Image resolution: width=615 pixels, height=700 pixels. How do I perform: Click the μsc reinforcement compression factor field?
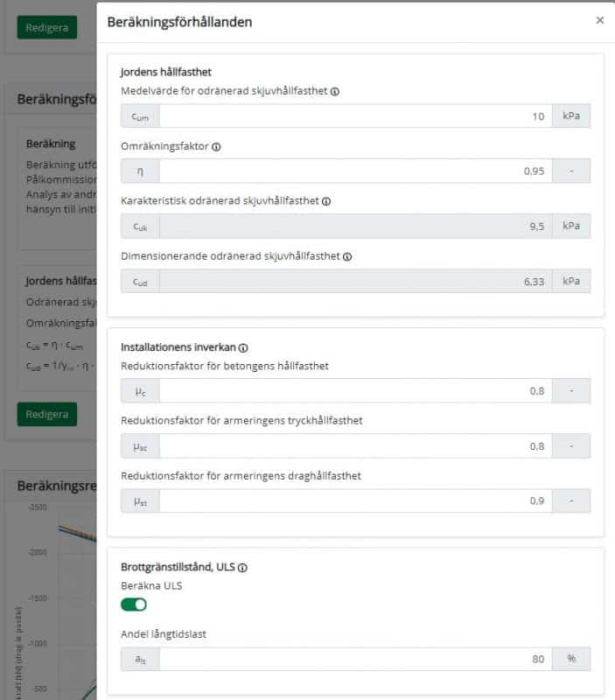click(x=355, y=446)
